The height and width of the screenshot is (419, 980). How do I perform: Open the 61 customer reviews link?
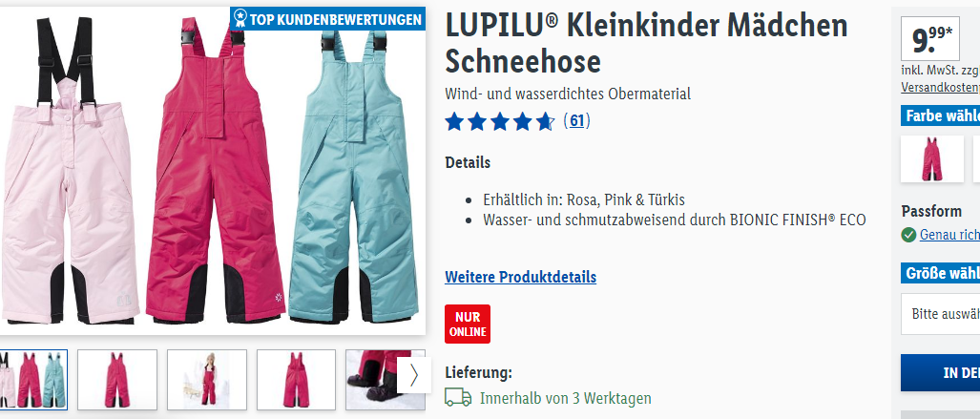[576, 120]
